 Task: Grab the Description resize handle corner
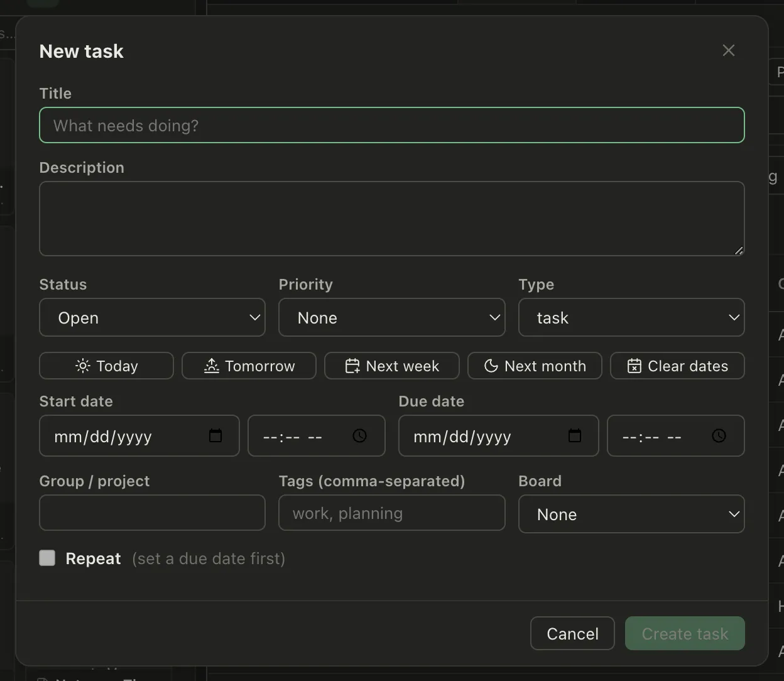coord(739,250)
